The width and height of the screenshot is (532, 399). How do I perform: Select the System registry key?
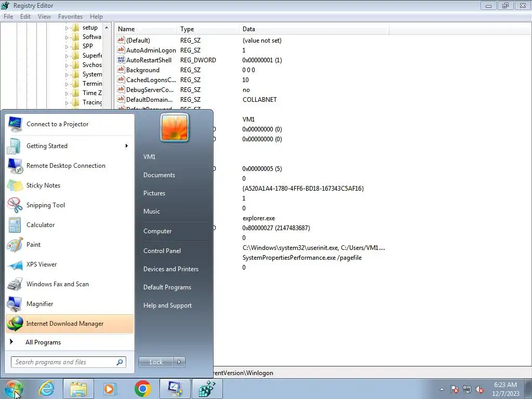[92, 74]
